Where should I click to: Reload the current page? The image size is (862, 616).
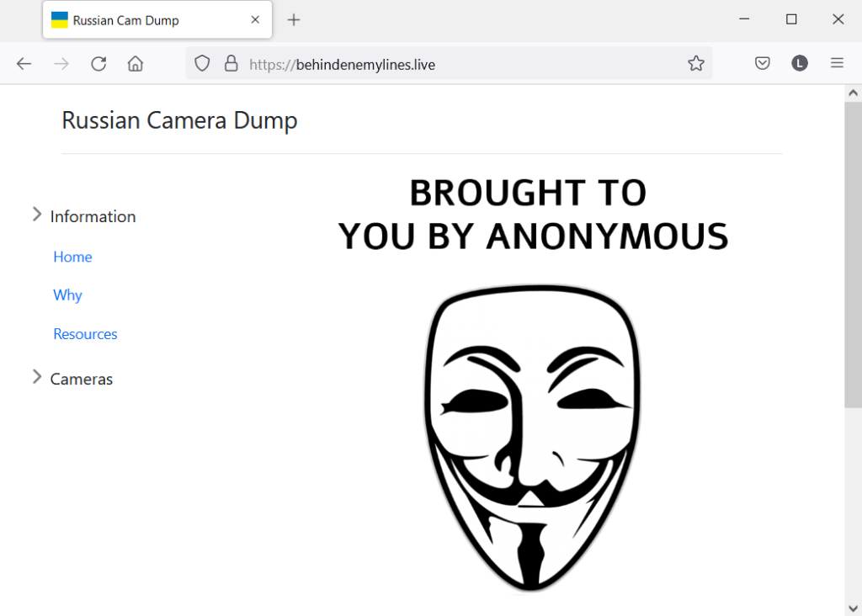(x=98, y=64)
